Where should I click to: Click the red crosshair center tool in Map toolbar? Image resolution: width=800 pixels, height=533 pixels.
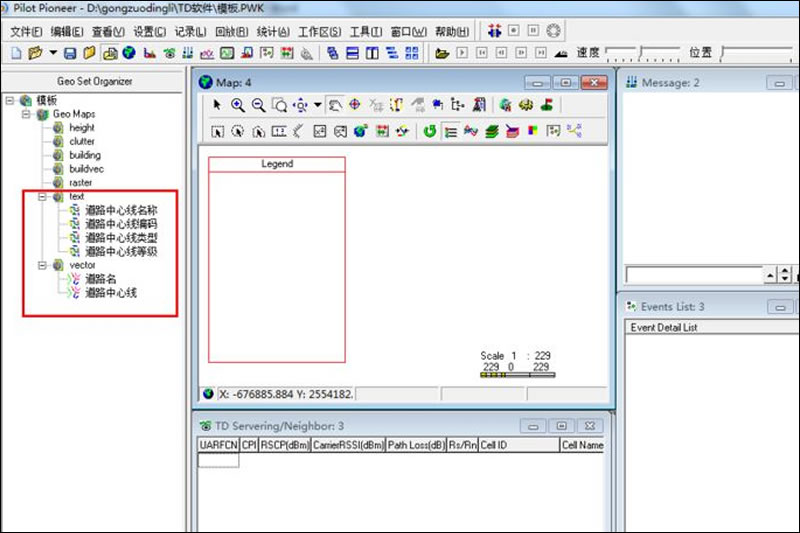355,104
